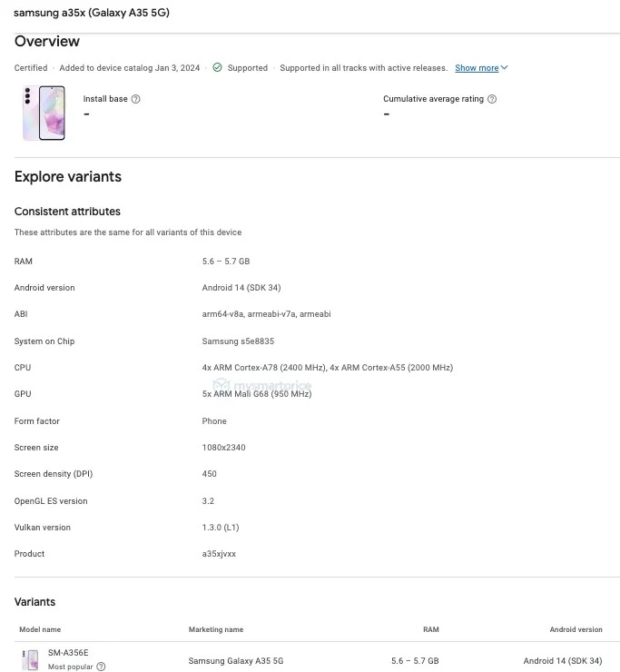Viewport: 620px width, 672px height.
Task: Click the Most popular help icon
Action: (x=101, y=667)
